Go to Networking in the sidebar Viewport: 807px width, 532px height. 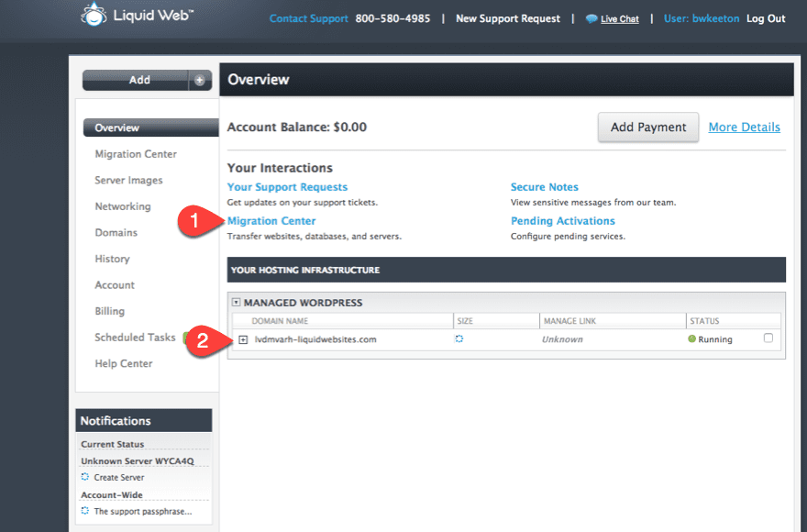tap(123, 206)
